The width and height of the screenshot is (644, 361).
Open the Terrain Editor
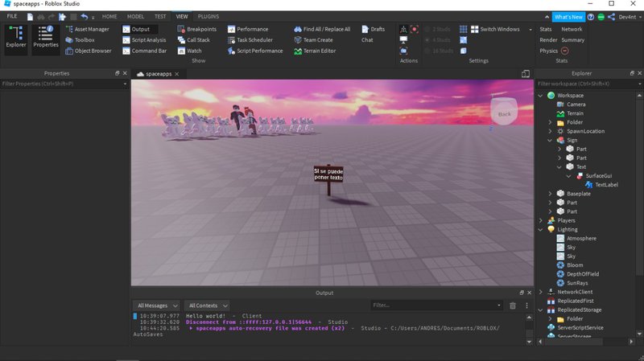315,51
